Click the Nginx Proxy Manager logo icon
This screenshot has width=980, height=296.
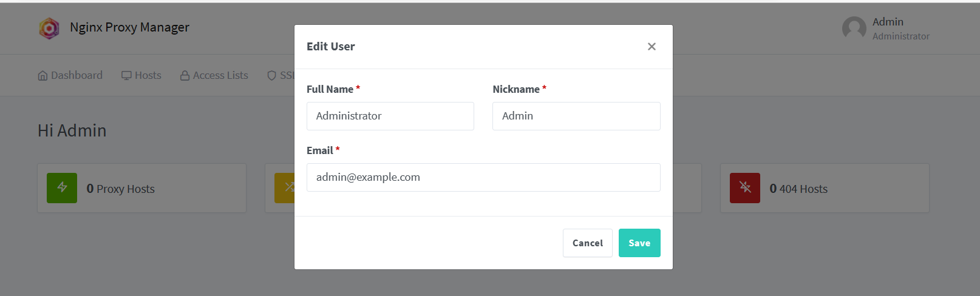pos(49,28)
